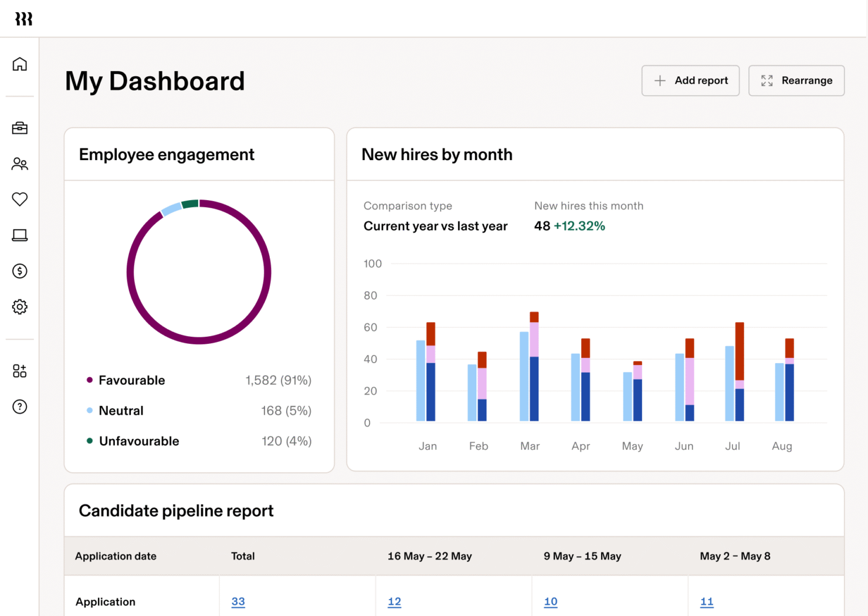The height and width of the screenshot is (616, 868).
Task: Open Settings via the gear icon
Action: 19,307
